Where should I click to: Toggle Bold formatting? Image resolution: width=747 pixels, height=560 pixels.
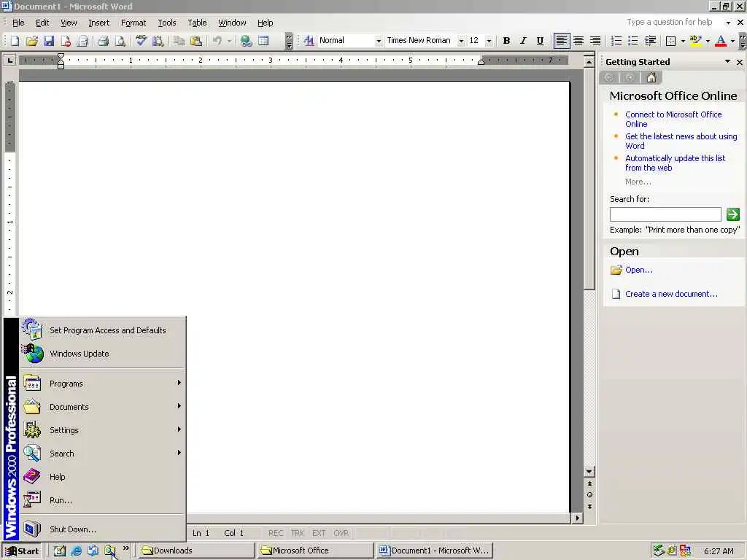tap(506, 41)
